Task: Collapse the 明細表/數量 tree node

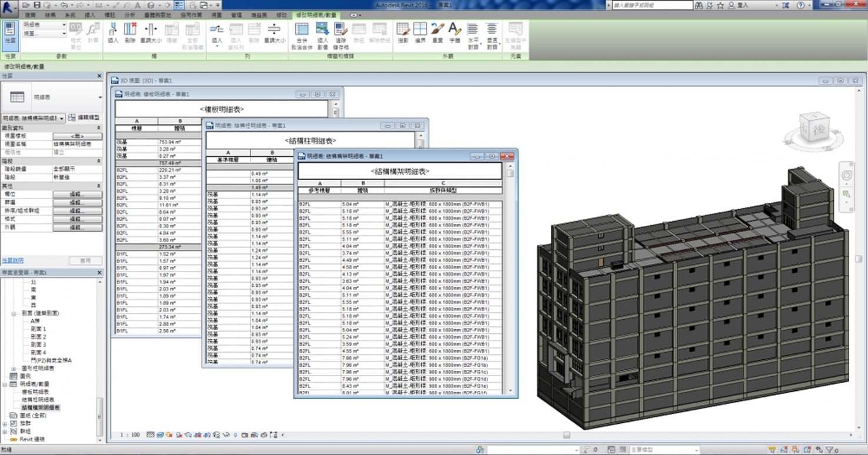Action: pyautogui.click(x=5, y=384)
